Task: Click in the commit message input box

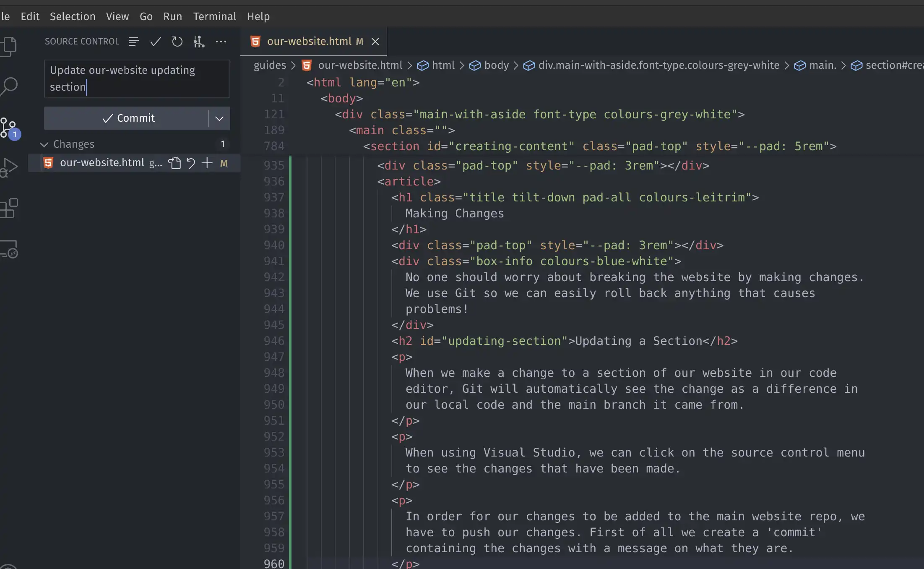Action: coord(137,79)
